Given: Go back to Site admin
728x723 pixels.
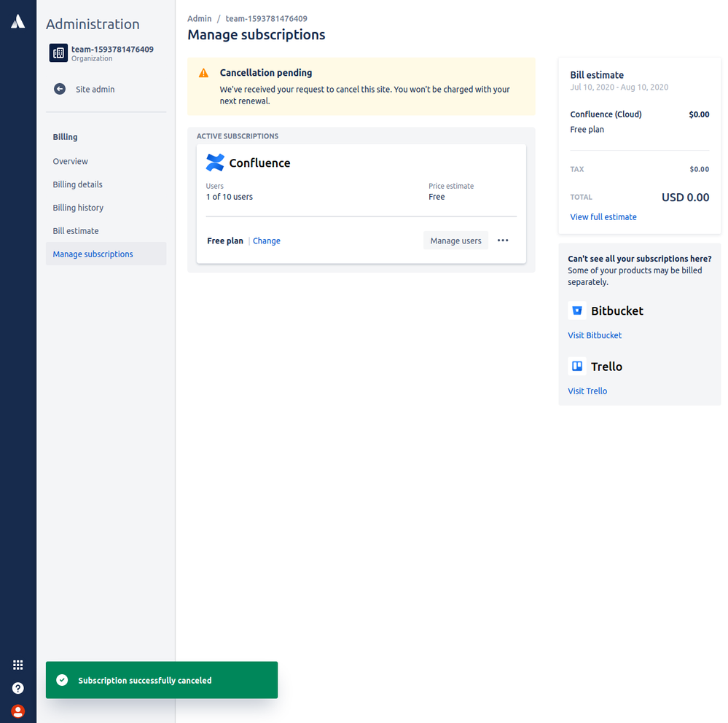Looking at the screenshot, I should tap(95, 89).
